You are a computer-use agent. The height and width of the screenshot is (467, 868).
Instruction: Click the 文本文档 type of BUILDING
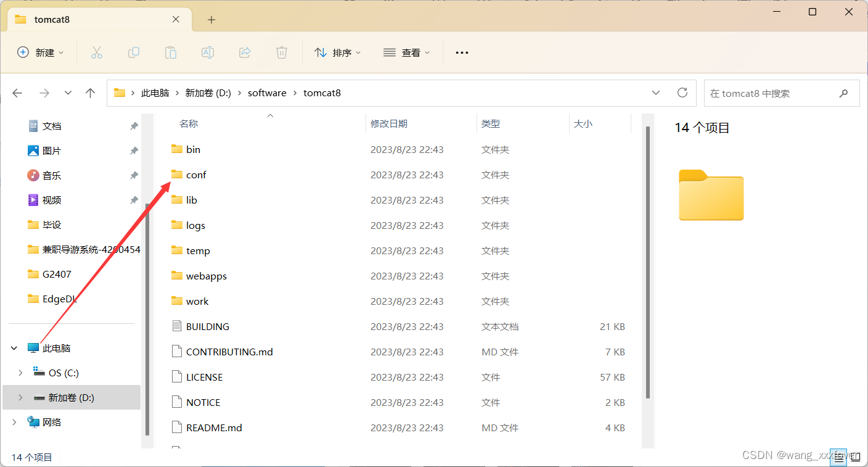point(500,326)
